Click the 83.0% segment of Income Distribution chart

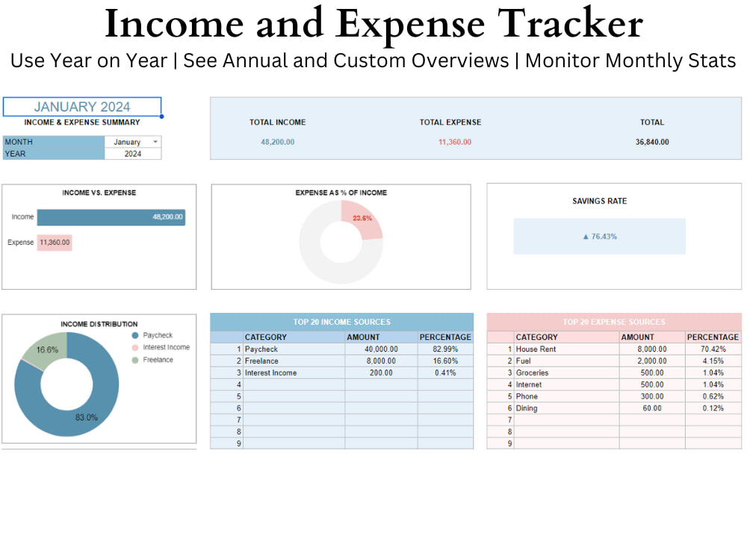[x=86, y=417]
